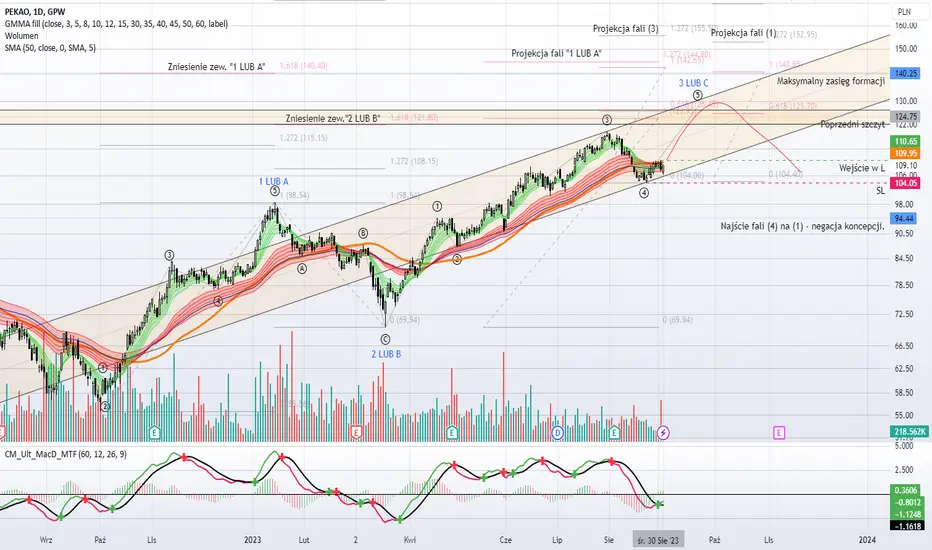Viewport: 932px width, 550px height.
Task: Click the red earnings 'E' marker near Luty
Action: [x=356, y=432]
